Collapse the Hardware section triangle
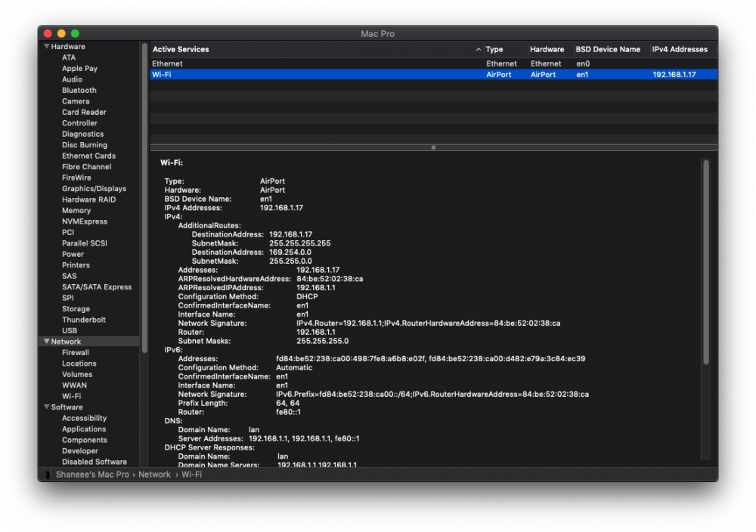Screen dimensions: 756x532 (47, 46)
